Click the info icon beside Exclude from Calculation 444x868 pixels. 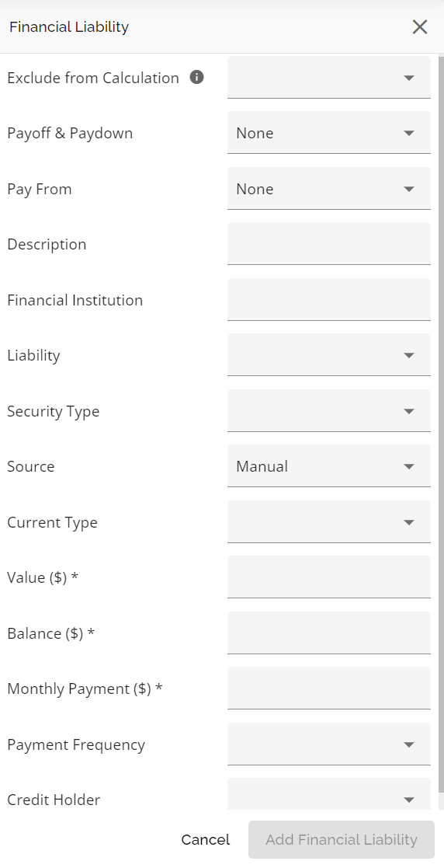196,78
